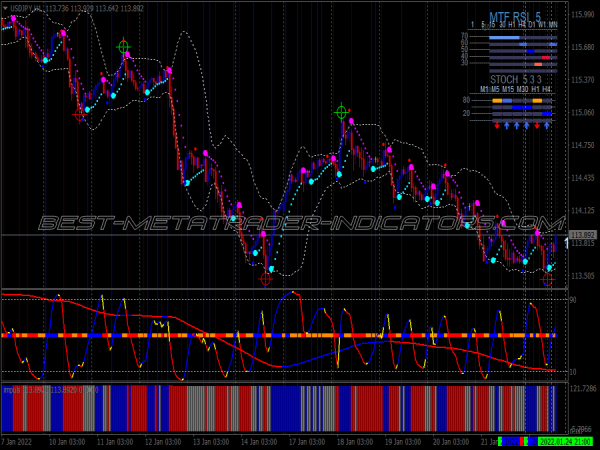Select the MTF RSI 5 panel title

515,17
